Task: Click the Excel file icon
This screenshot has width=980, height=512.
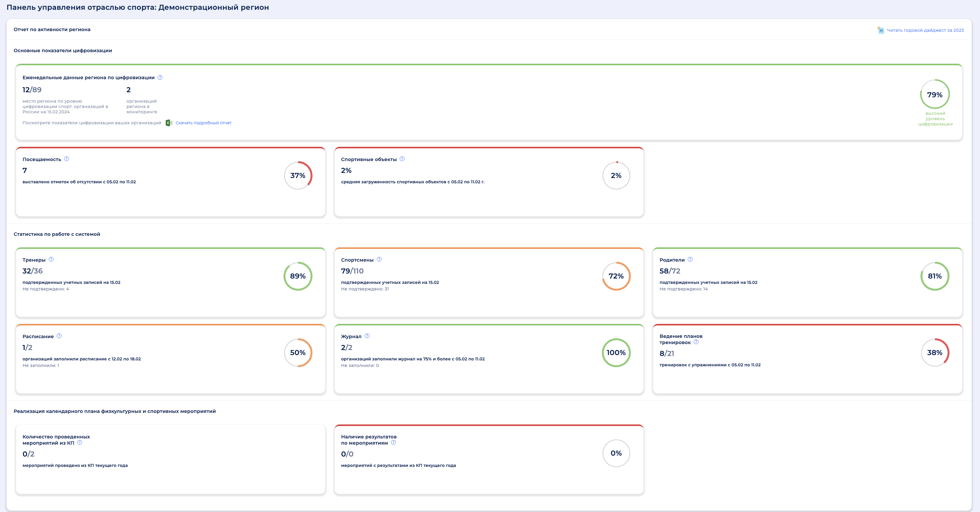Action: click(x=169, y=123)
